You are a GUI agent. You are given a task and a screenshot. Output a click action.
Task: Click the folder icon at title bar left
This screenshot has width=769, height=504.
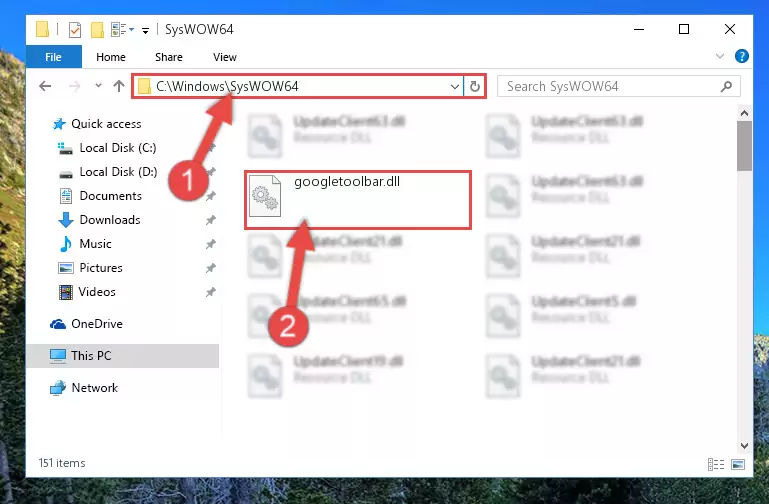pos(43,29)
